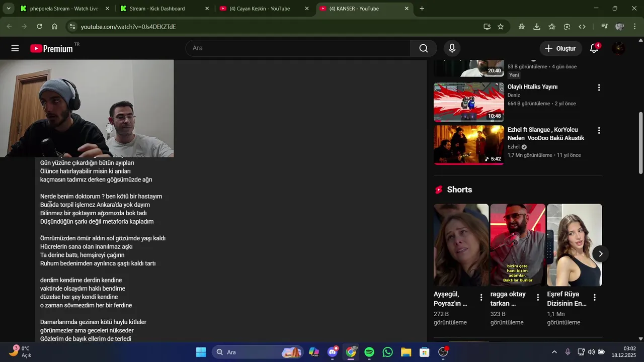The width and height of the screenshot is (644, 362).
Task: Open the browser home page icon
Action: (x=54, y=27)
